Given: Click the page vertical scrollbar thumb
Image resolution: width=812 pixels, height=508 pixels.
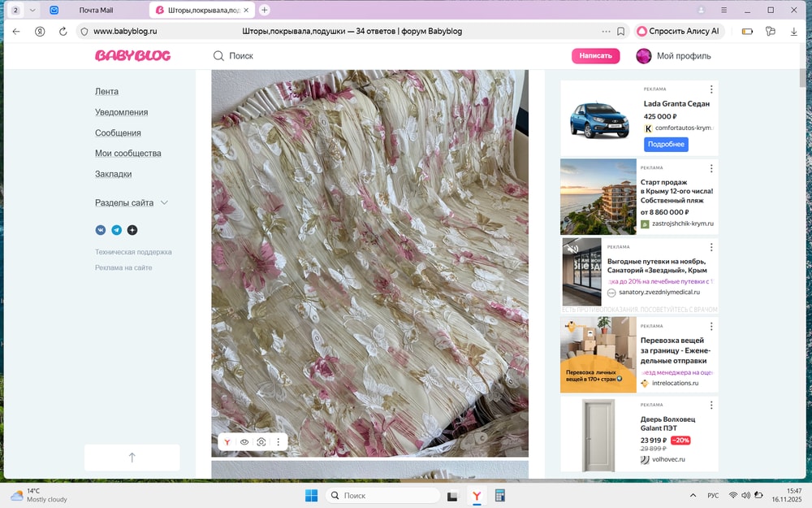Looking at the screenshot, I should (x=802, y=77).
